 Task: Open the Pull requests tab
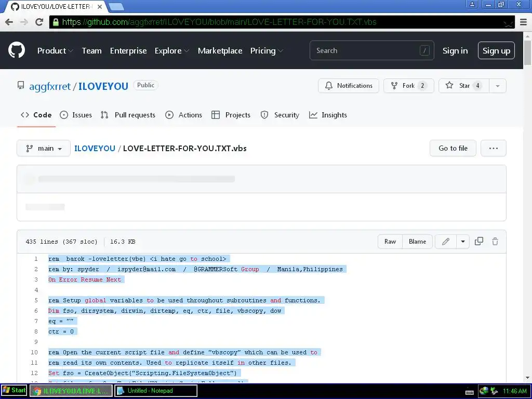128,115
